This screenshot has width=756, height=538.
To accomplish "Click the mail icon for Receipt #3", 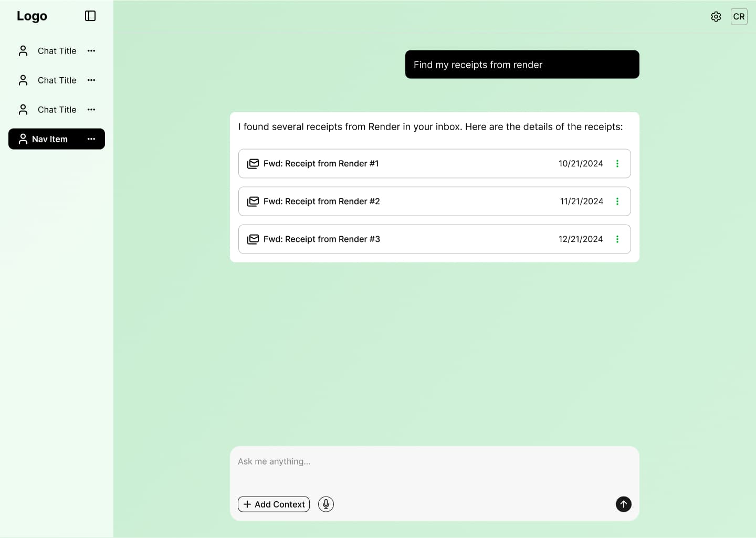I will 253,239.
